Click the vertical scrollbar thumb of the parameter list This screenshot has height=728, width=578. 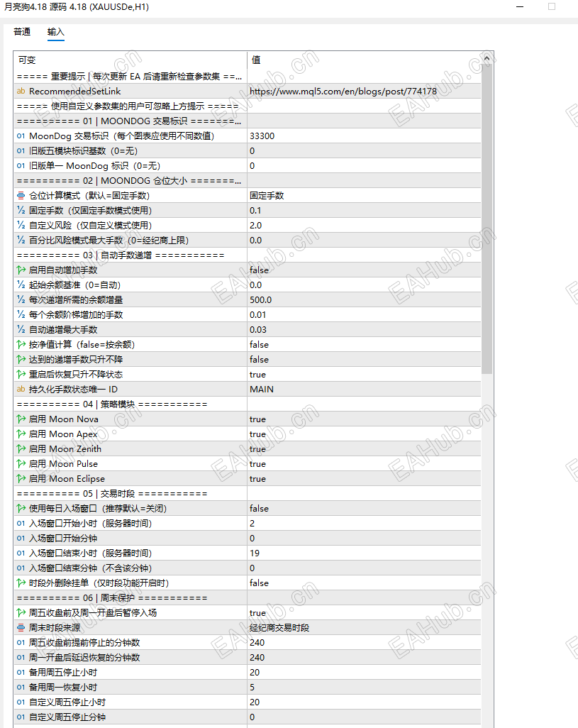coord(487,219)
